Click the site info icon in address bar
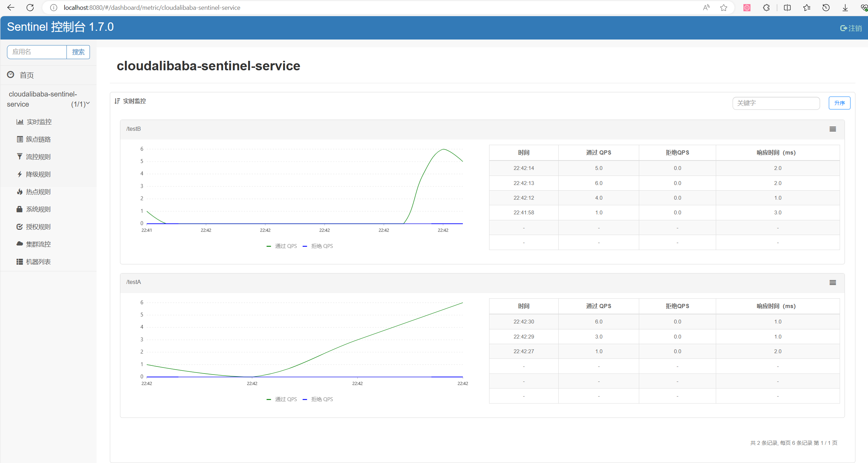This screenshot has height=463, width=868. (54, 8)
